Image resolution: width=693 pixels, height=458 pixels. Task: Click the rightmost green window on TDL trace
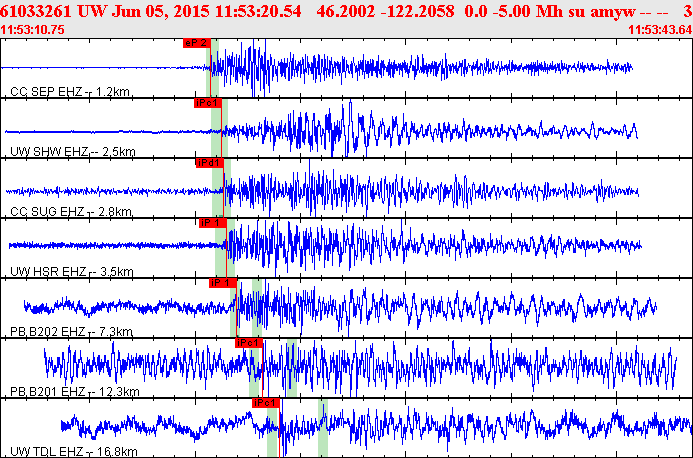click(323, 427)
